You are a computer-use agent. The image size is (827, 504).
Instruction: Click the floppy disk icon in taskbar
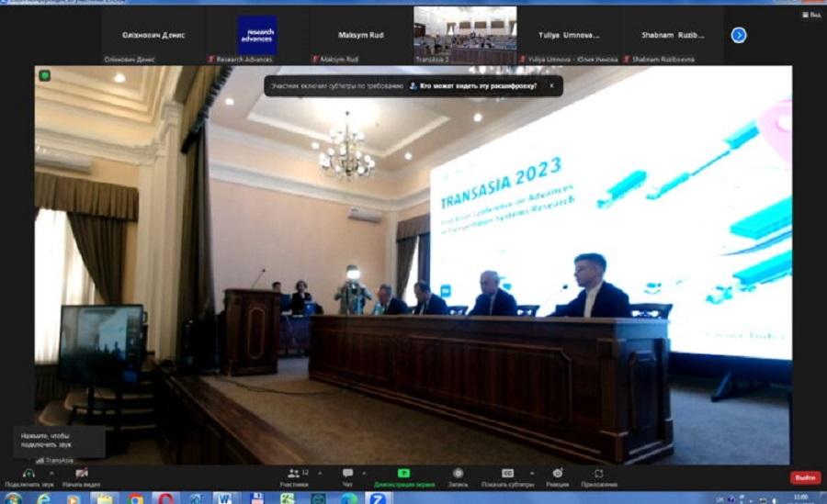pos(257,498)
